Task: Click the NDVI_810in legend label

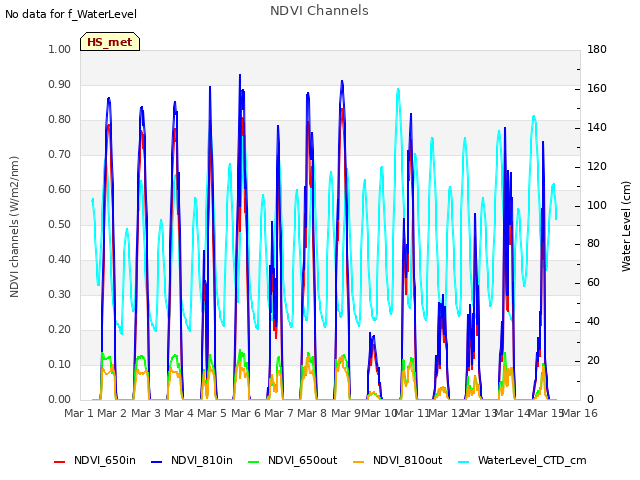Action: tap(202, 460)
